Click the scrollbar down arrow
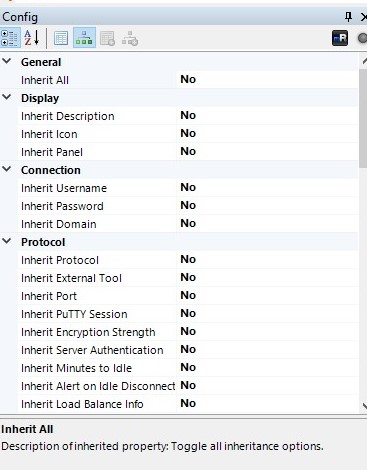367x470 pixels. pyautogui.click(x=364, y=406)
